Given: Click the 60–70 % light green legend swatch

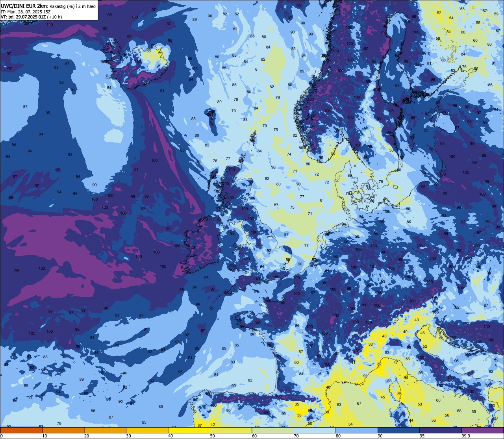Looking at the screenshot, I should (x=273, y=430).
